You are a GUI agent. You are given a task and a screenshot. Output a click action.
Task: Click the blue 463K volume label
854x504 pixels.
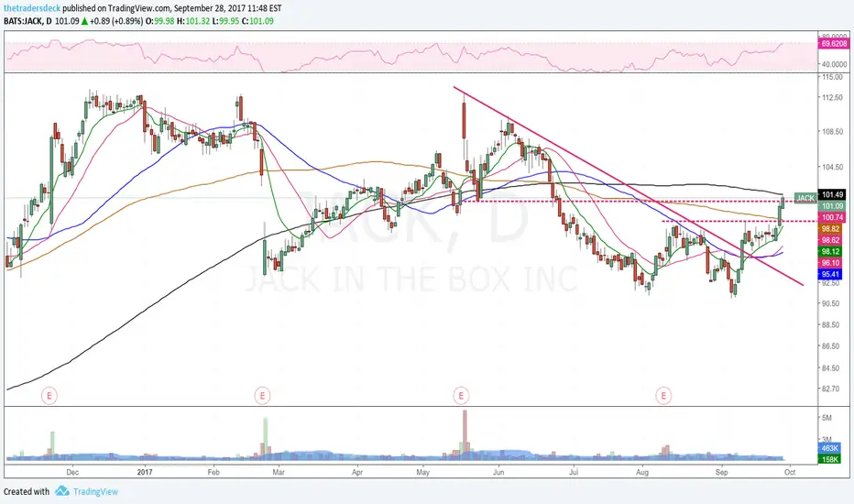(830, 448)
